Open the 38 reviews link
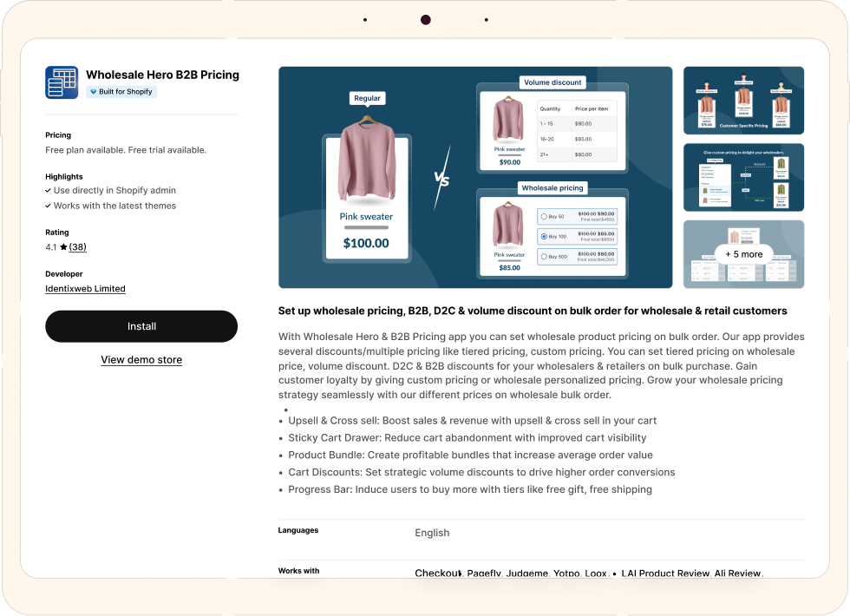The width and height of the screenshot is (850, 616). click(77, 247)
